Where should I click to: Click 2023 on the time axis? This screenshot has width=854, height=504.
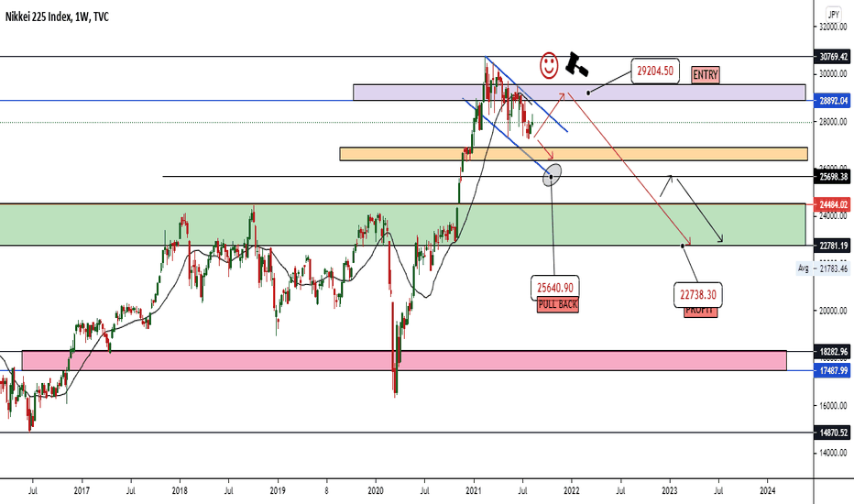pos(670,490)
